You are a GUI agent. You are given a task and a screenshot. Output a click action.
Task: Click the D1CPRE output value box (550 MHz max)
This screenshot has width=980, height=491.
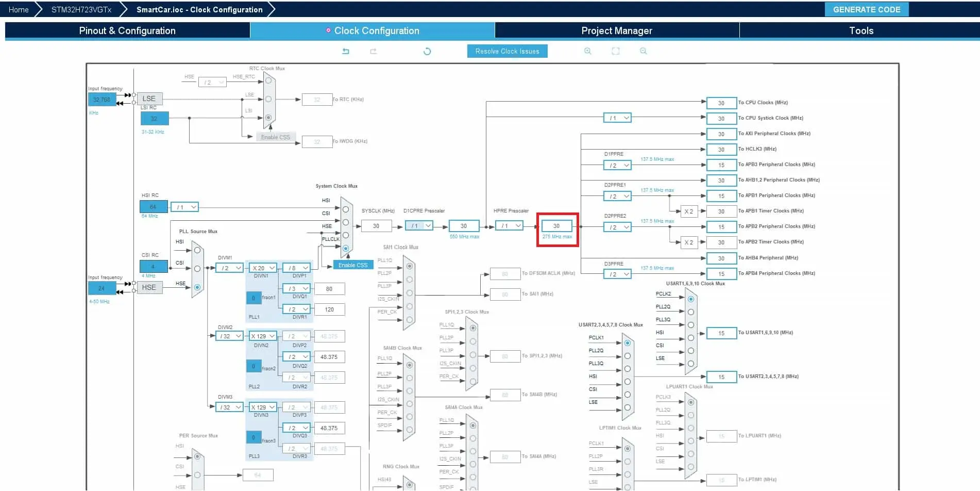pyautogui.click(x=464, y=226)
